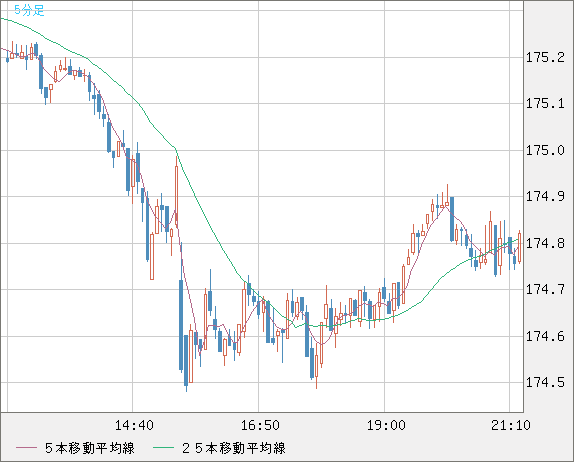Click the 175.0 price axis label

tap(545, 150)
